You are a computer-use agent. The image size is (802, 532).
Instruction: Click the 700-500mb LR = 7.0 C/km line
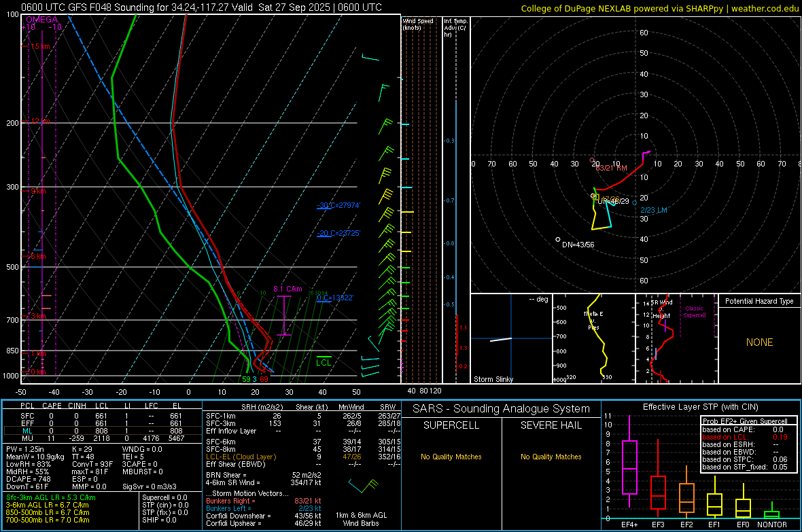[x=48, y=520]
